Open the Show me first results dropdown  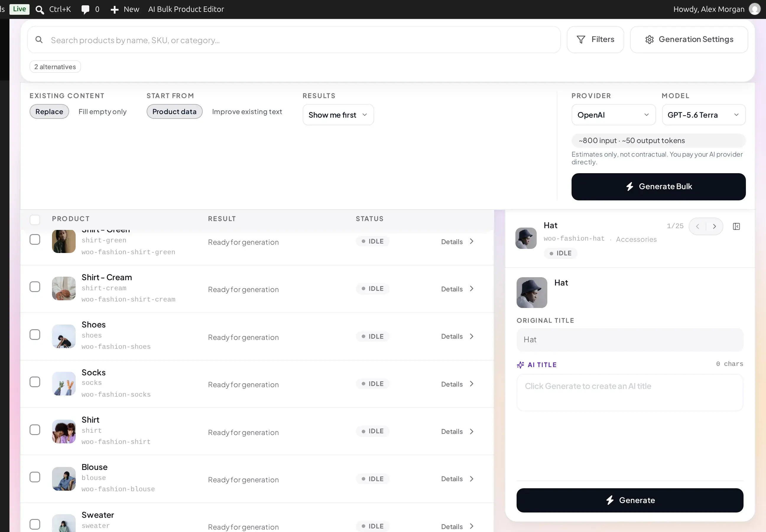pyautogui.click(x=338, y=115)
